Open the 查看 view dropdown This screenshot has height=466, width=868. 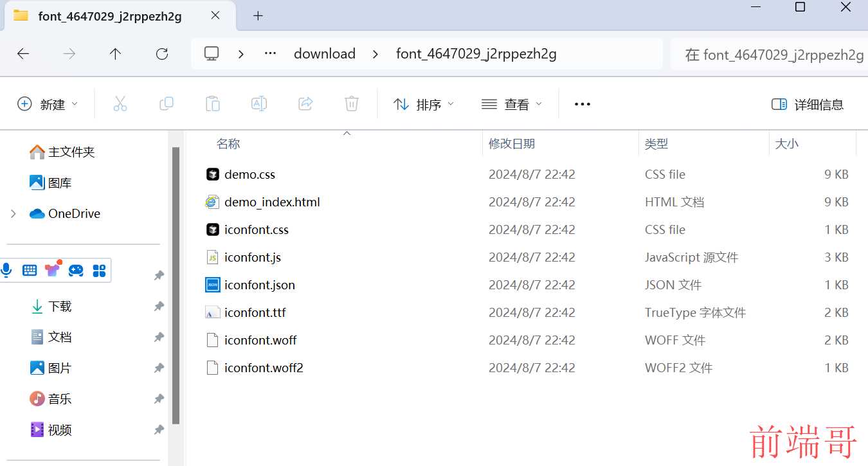tap(512, 104)
